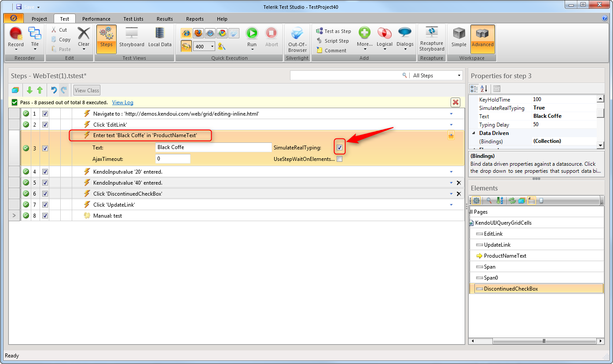Click the View Class button
Screen dimensions: 613x364
[x=87, y=90]
